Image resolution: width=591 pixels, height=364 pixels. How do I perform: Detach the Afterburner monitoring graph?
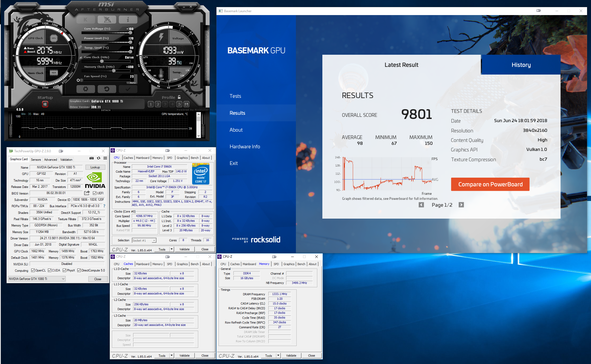coord(106,110)
